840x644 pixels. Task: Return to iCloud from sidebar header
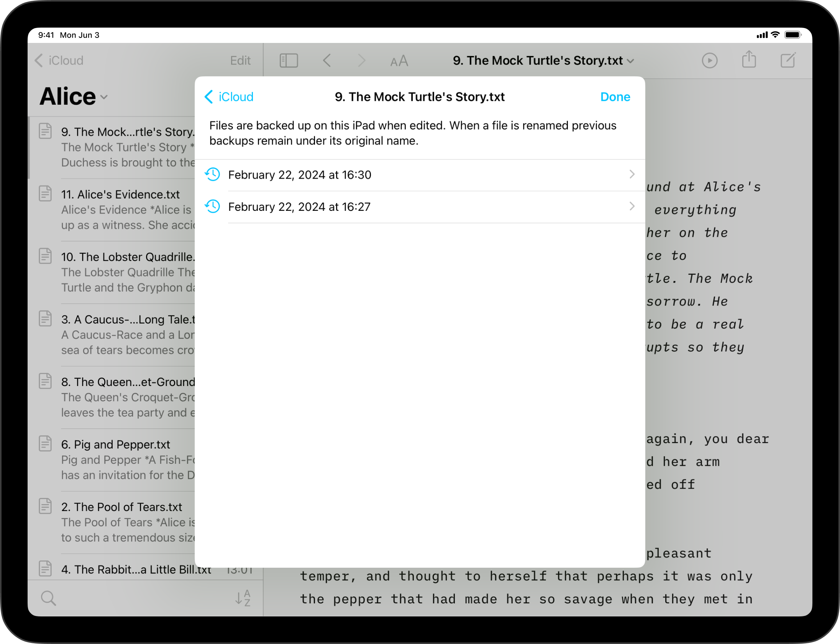[59, 61]
